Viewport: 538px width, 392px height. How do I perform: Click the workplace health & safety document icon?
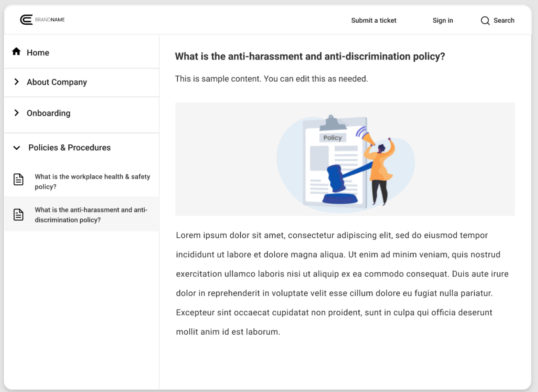19,179
